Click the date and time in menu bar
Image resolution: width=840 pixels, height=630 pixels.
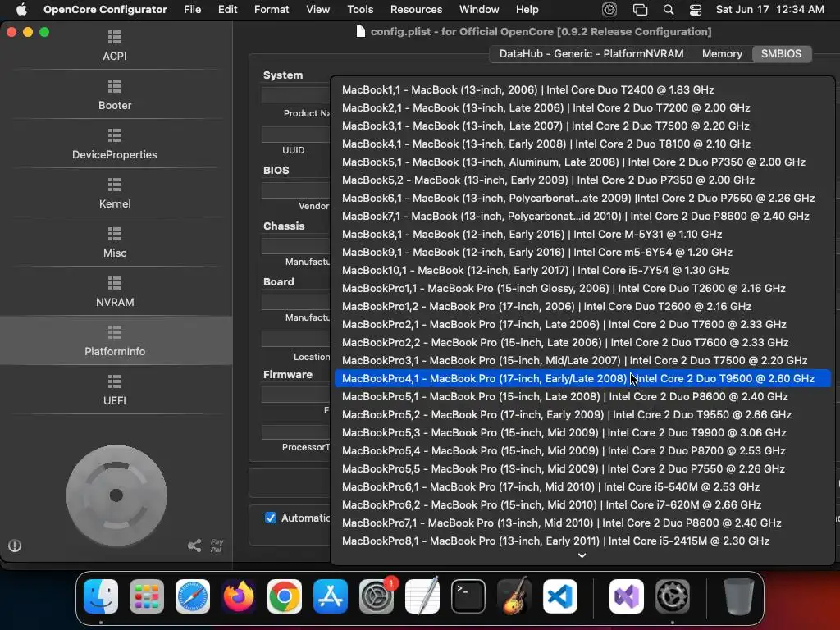(769, 10)
